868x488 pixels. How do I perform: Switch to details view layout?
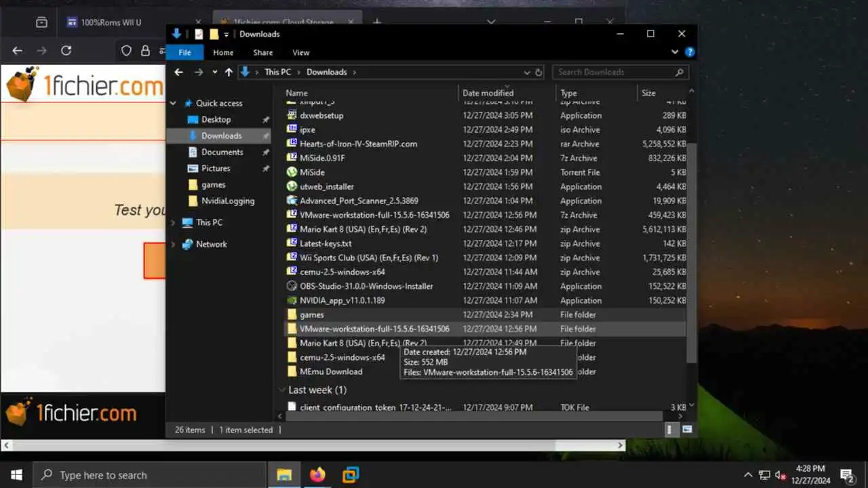(669, 429)
